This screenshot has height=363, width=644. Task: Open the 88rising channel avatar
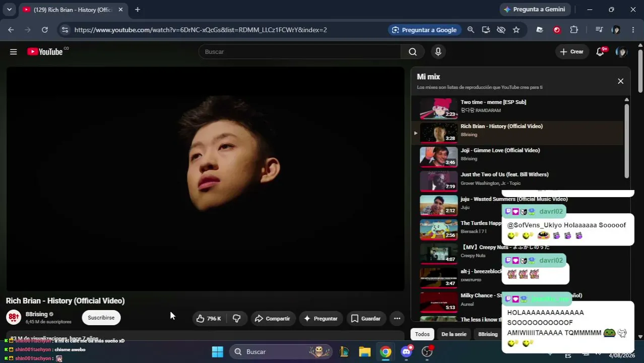pyautogui.click(x=14, y=317)
